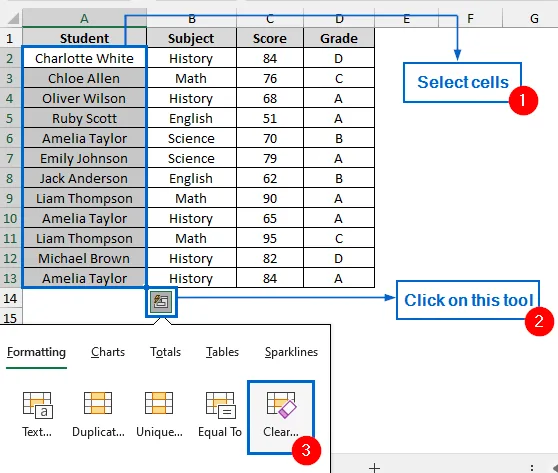Click score cell showing 95

[270, 238]
